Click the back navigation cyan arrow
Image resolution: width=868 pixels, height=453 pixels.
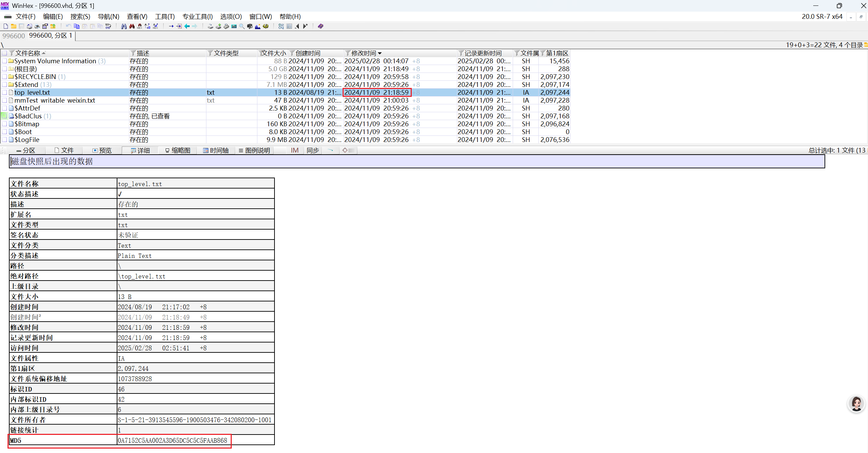tap(187, 26)
